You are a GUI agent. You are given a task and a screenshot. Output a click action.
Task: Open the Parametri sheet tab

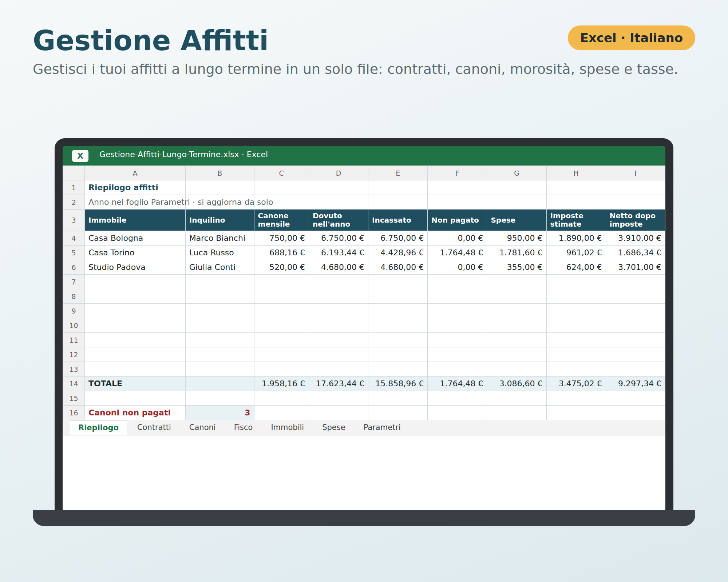(382, 427)
